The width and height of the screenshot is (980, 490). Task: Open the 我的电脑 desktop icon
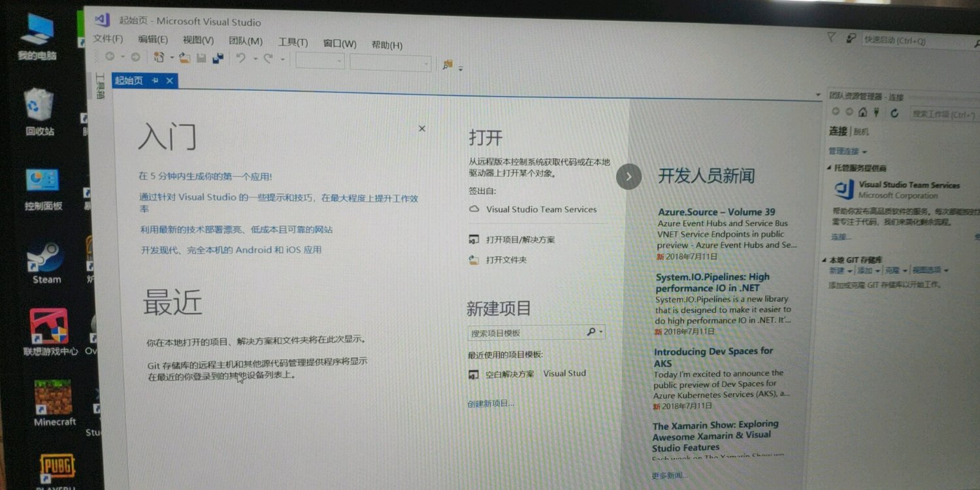point(37,37)
